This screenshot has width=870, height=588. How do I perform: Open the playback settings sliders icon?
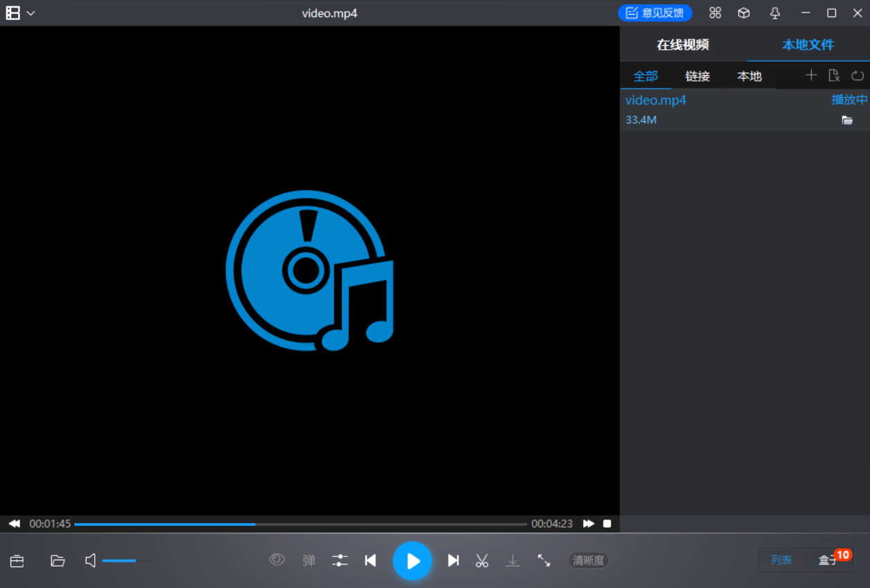tap(339, 560)
